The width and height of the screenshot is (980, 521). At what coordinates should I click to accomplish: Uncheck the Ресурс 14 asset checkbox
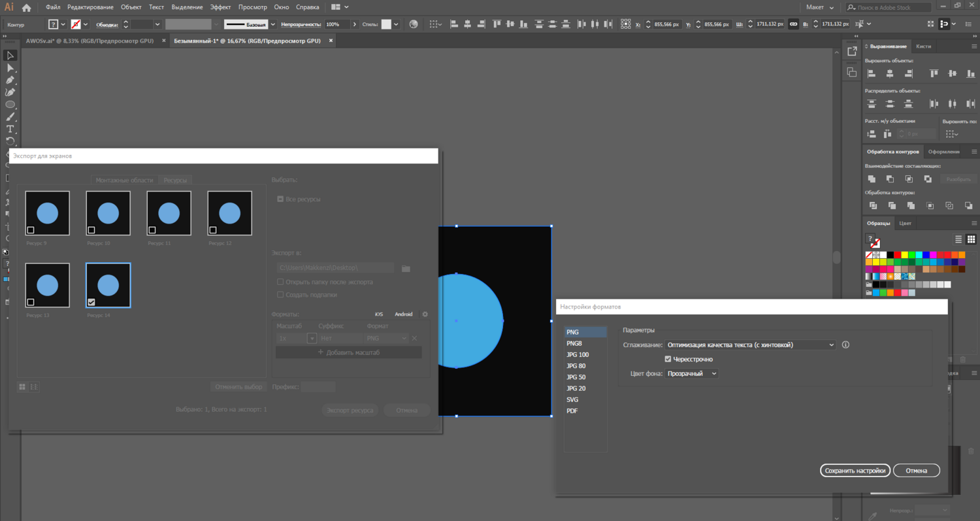(91, 302)
